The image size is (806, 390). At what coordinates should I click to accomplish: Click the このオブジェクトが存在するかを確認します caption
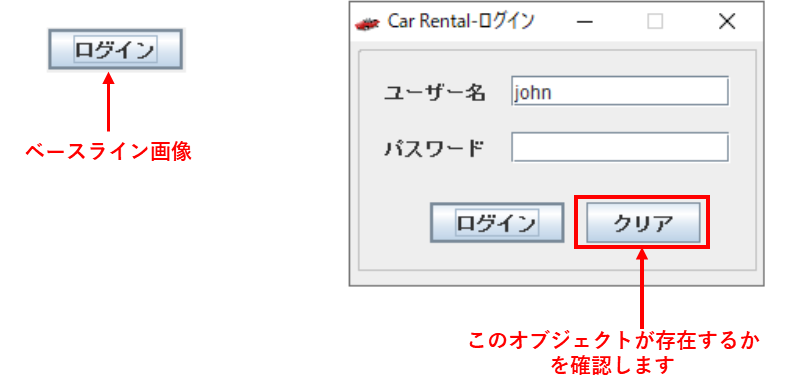click(x=614, y=352)
